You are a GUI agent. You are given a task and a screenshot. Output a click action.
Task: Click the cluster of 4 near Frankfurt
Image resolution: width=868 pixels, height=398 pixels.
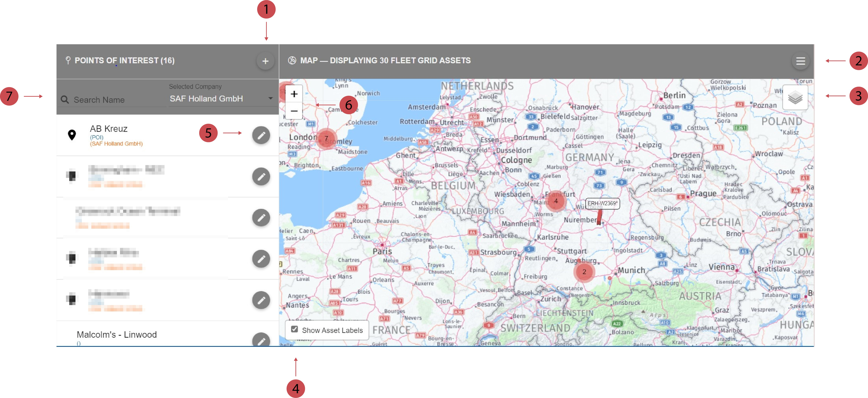coord(556,201)
